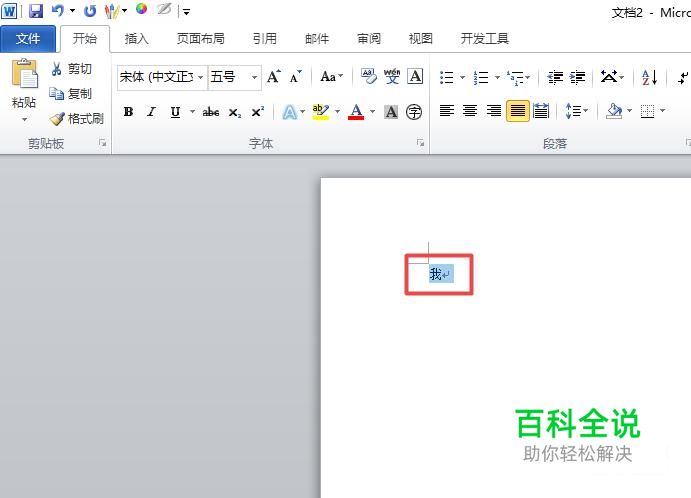Click 复制 copy button
The image size is (691, 498).
(71, 94)
